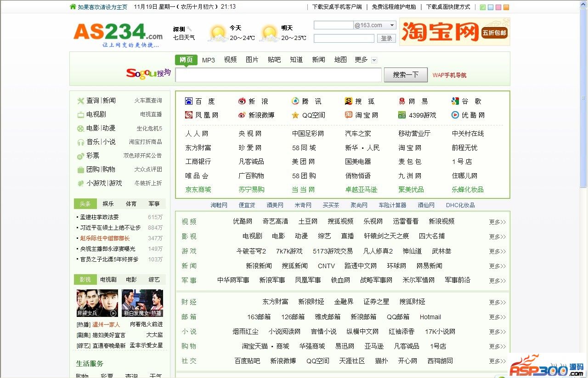The height and width of the screenshot is (378, 588).
Task: Expand 更多>> in the 社交 row
Action: tap(497, 361)
